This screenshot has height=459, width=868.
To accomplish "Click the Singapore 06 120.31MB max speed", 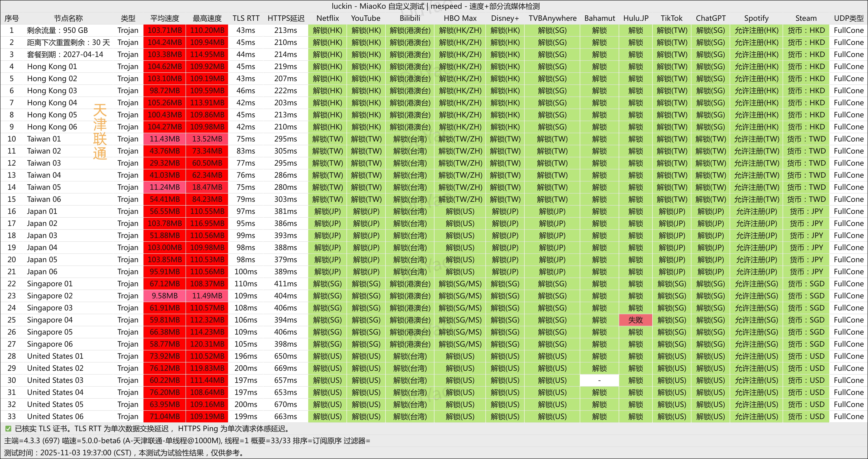I will pos(207,344).
